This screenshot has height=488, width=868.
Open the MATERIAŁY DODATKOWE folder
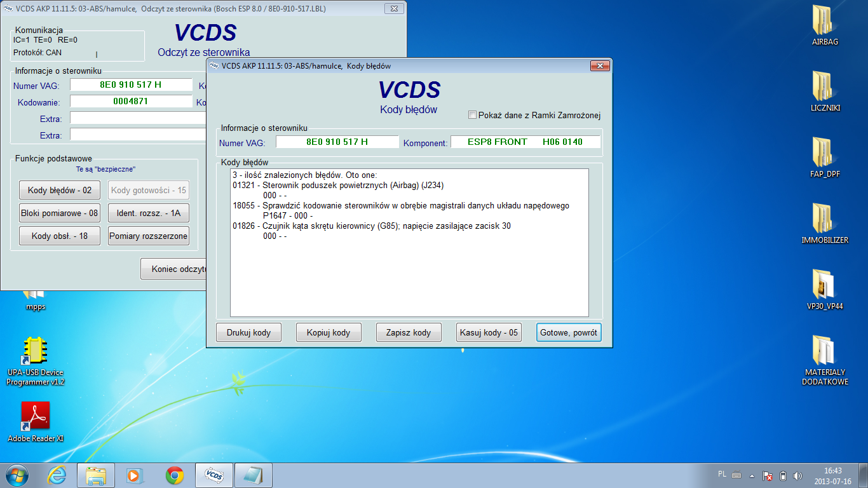coord(825,360)
